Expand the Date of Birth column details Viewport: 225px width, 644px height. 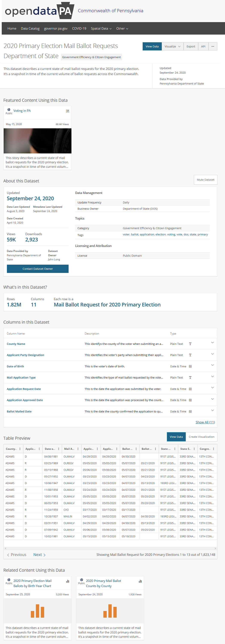point(213,365)
